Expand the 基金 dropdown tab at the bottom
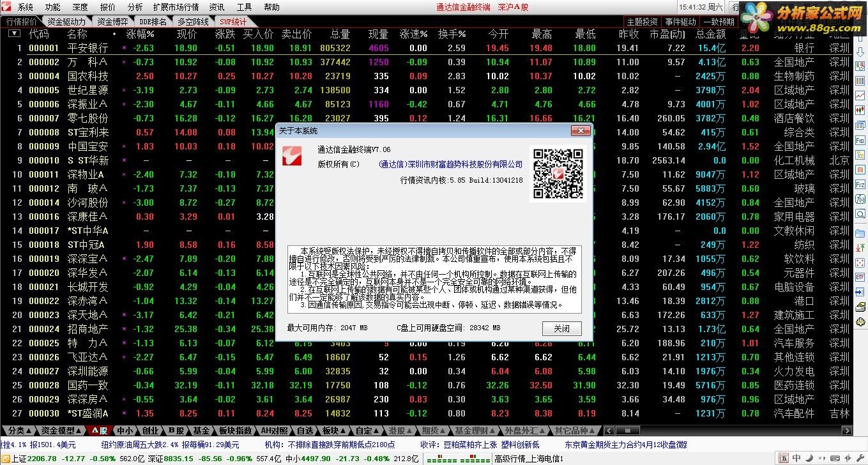868x465 pixels. tap(201, 431)
